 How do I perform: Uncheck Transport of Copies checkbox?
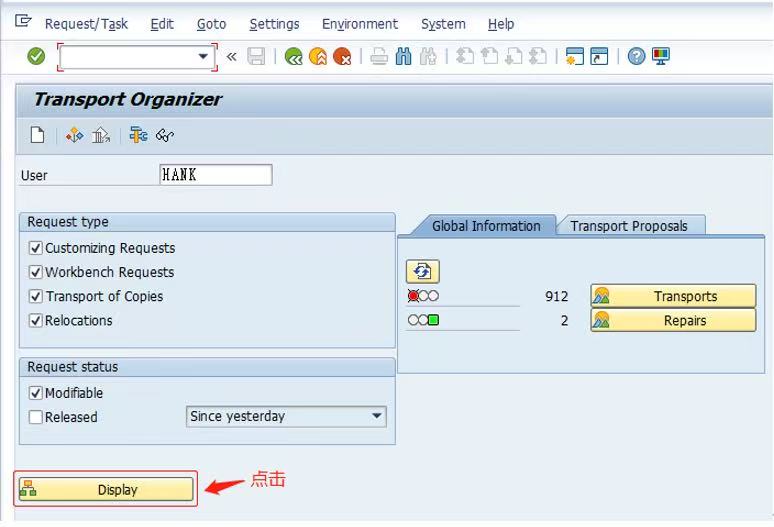[x=35, y=296]
